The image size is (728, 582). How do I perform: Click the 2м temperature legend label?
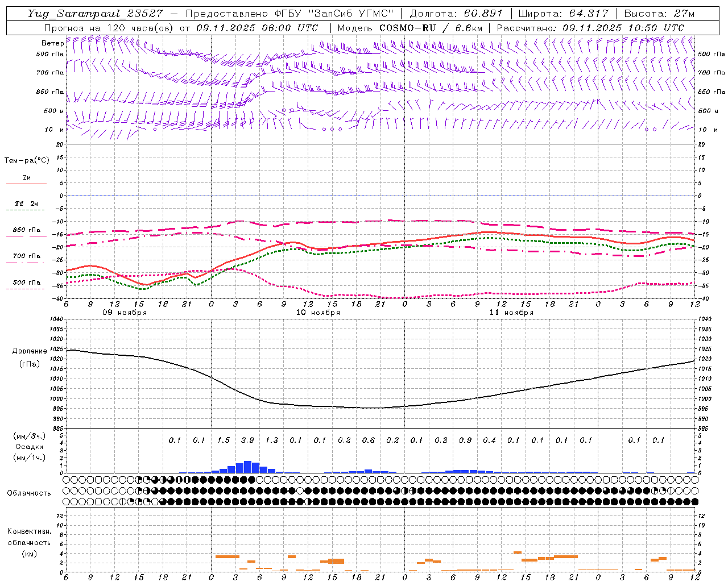[x=27, y=177]
